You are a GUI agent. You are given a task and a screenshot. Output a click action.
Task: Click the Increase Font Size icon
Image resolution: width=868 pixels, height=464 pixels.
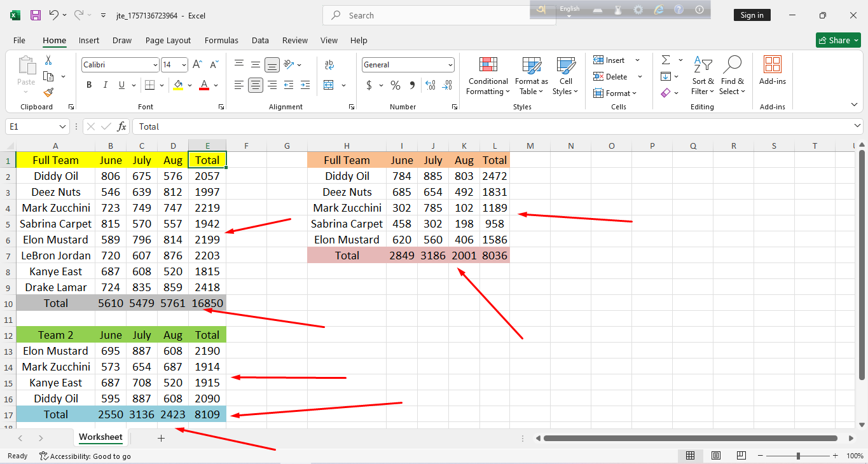(198, 65)
